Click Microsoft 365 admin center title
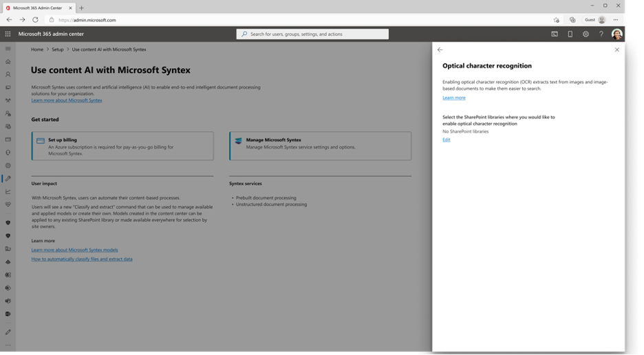644x355 pixels. 51,34
